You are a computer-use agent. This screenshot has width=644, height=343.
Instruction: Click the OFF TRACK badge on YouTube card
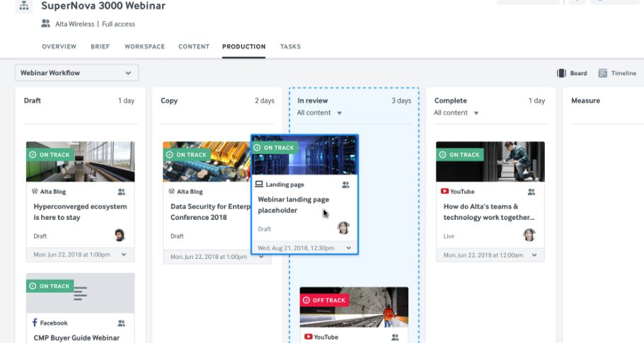tap(324, 301)
